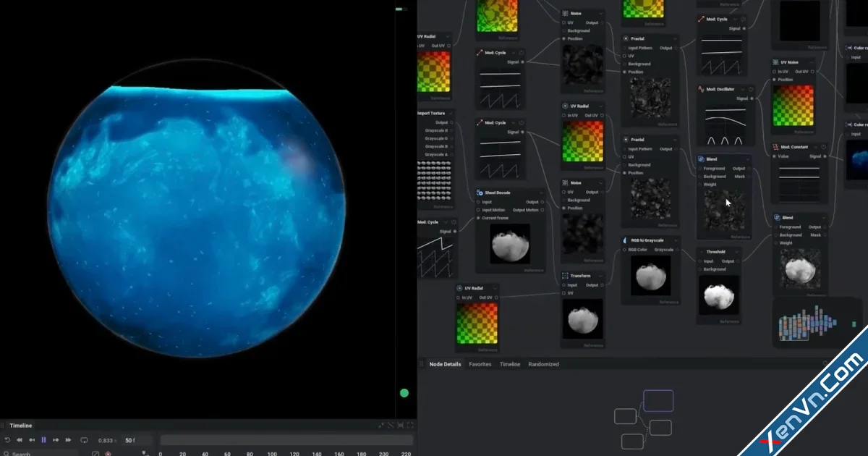Select the Import Texture node title

point(431,114)
